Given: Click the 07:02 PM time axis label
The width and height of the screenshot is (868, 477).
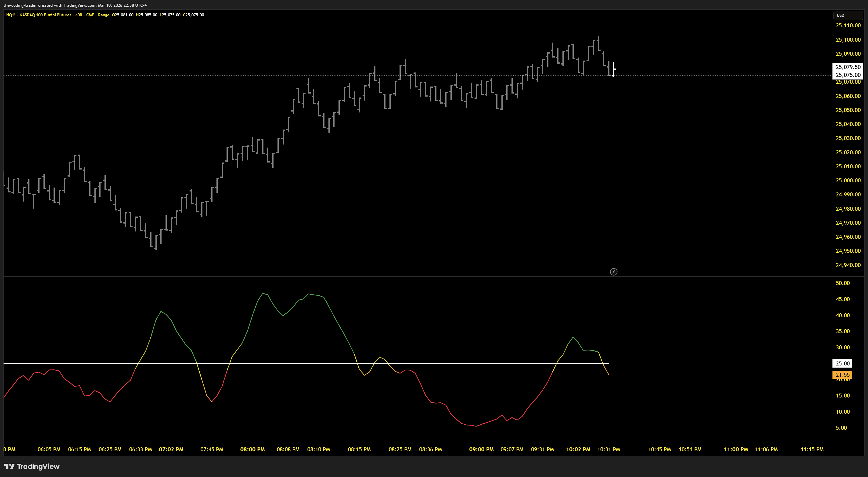Looking at the screenshot, I should [x=171, y=449].
